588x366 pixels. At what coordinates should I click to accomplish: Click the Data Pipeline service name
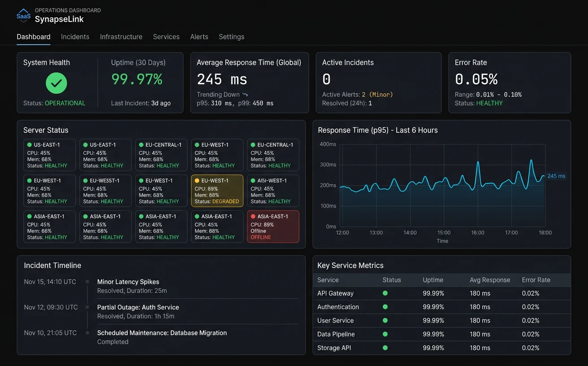336,334
